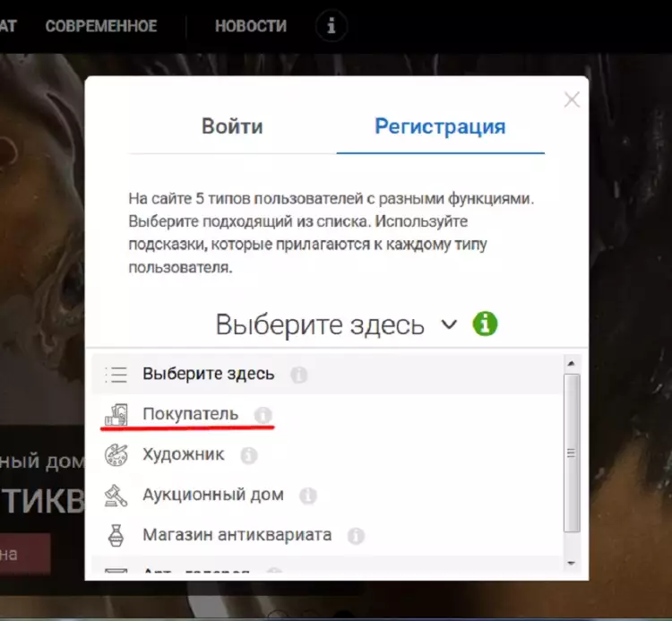Close the registration dialog
This screenshot has width=672, height=621.
[x=572, y=99]
